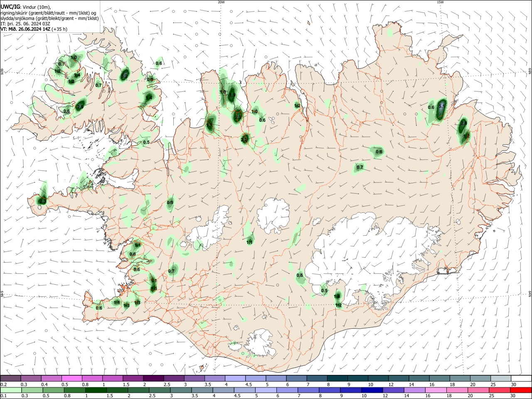Viewport: 532px width, 399px height.
Task: Pick the blue 8 swatch in lower legend
Action: tap(330, 390)
